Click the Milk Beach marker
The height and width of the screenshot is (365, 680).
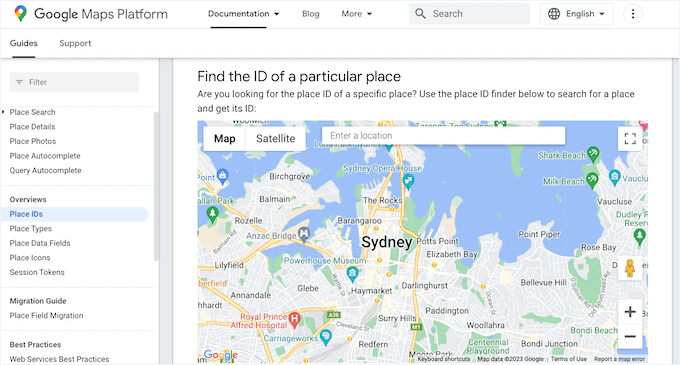[x=592, y=179]
